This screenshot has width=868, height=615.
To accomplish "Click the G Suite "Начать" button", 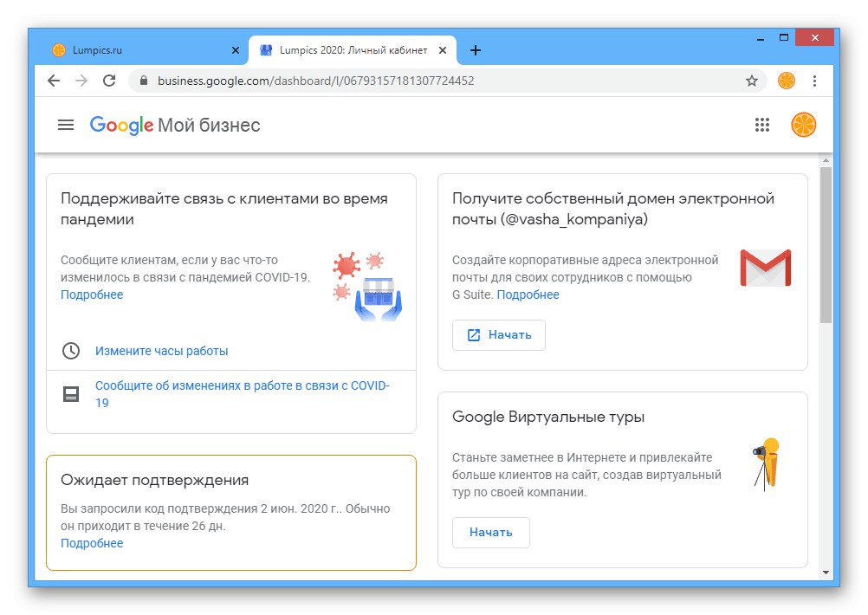I will click(499, 335).
